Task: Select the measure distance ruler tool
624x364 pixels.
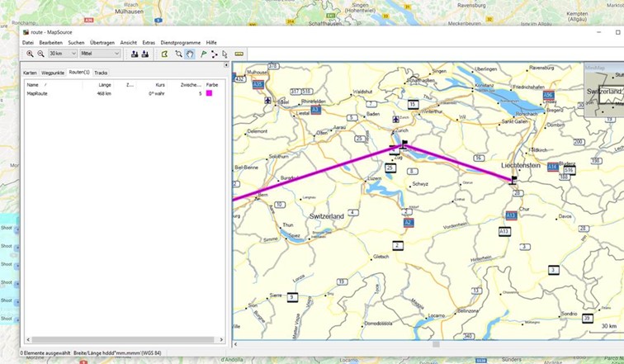Action: (239, 54)
